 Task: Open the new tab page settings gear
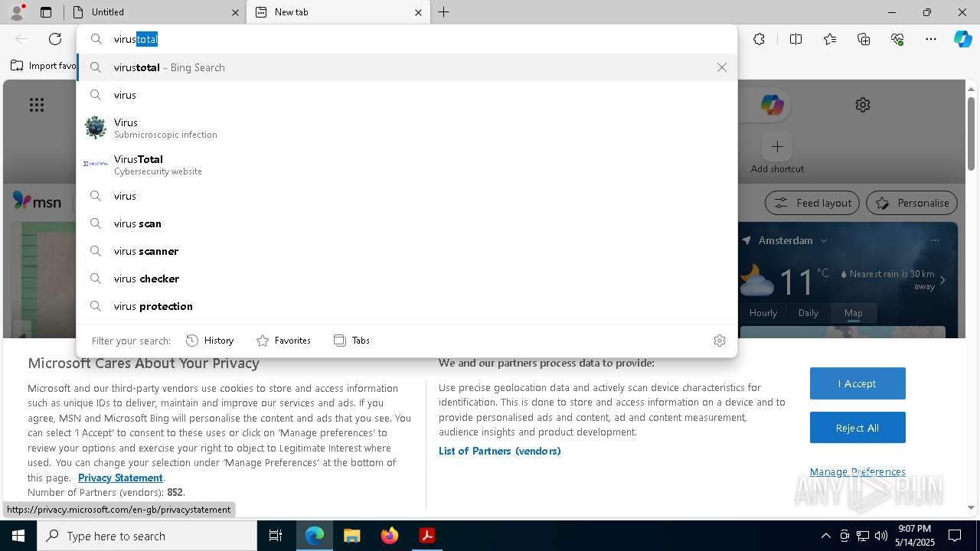863,105
